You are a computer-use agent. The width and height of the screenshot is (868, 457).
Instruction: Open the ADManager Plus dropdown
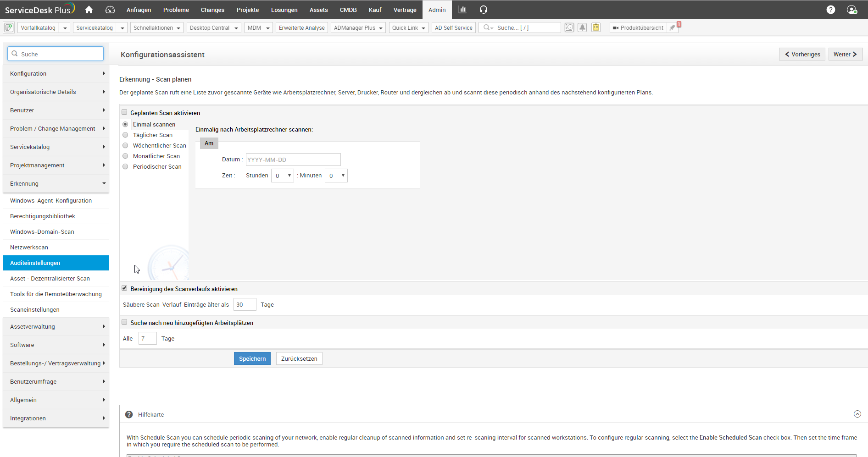(358, 28)
